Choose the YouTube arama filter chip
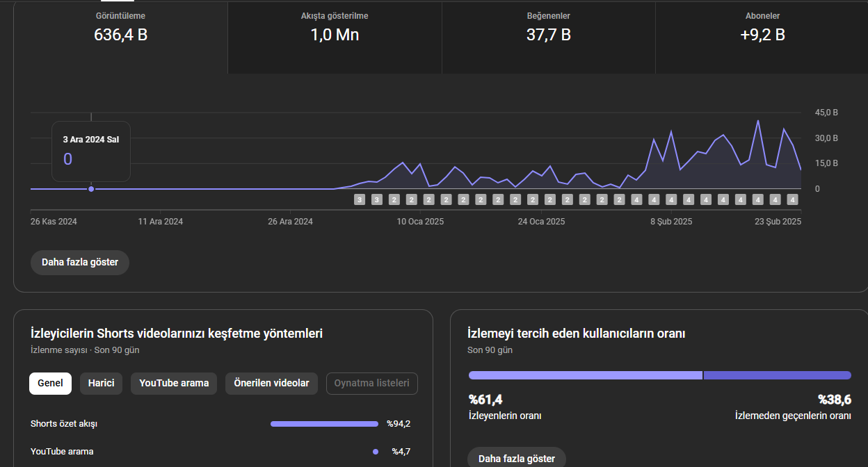 (x=174, y=384)
